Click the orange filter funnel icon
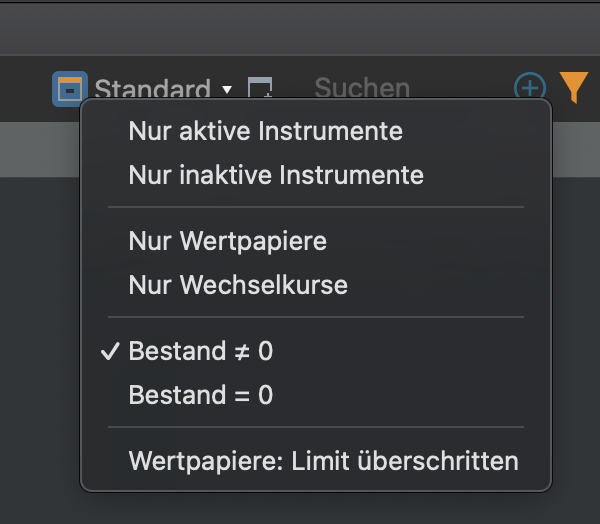 [574, 87]
